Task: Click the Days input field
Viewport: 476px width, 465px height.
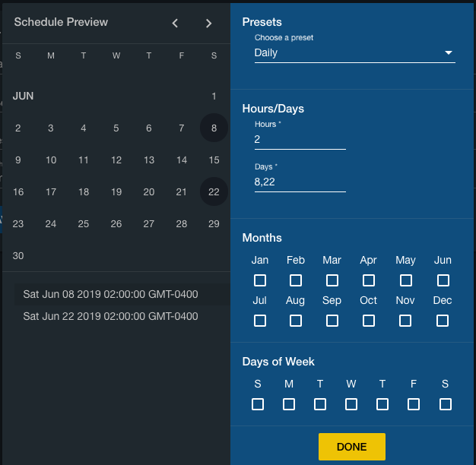Action: point(300,182)
